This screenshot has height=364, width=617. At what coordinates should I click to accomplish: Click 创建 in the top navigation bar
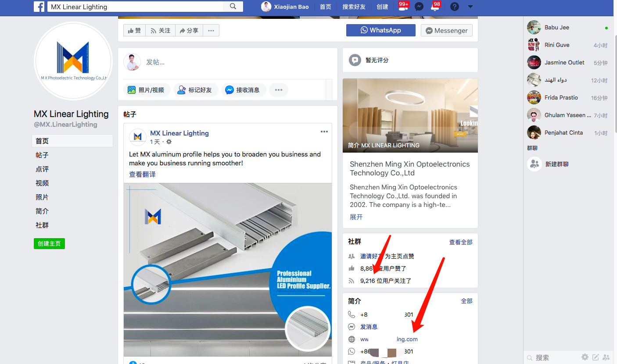[383, 7]
